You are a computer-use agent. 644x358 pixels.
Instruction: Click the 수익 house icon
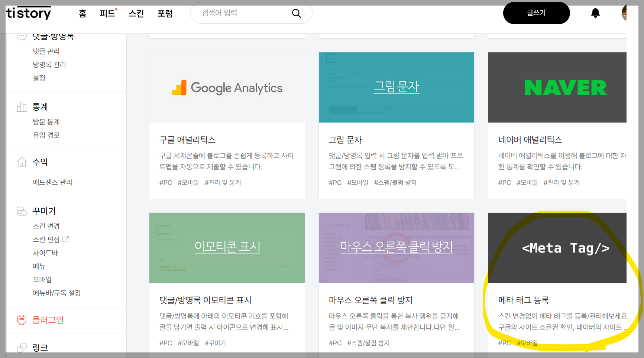[22, 162]
